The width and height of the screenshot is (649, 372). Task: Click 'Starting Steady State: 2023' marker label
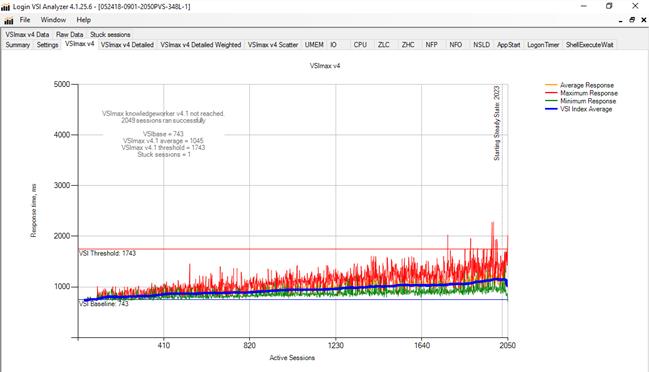tap(497, 123)
